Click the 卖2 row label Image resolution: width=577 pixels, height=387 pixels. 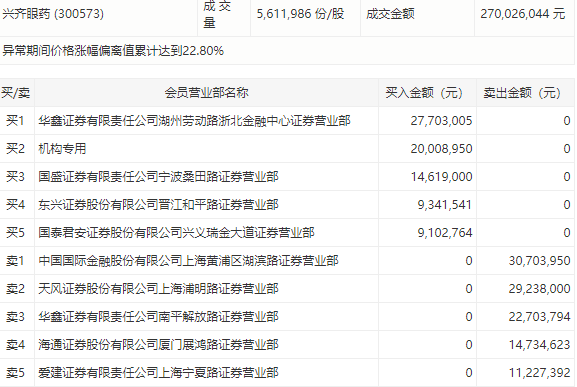click(15, 289)
